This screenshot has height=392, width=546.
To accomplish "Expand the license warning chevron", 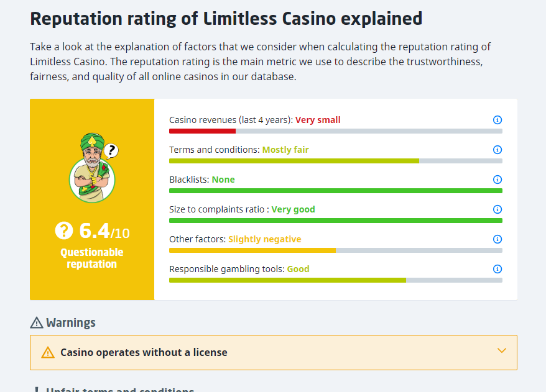I will pos(502,351).
